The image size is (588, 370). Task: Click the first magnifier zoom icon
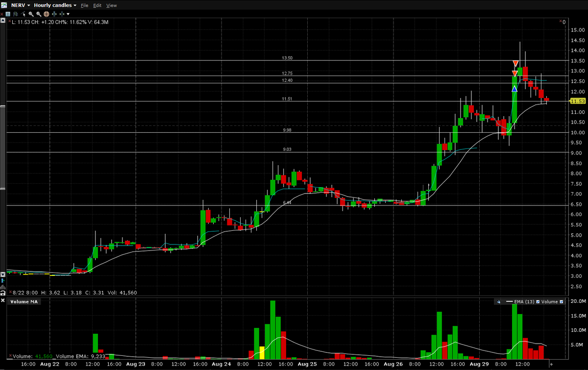[31, 14]
